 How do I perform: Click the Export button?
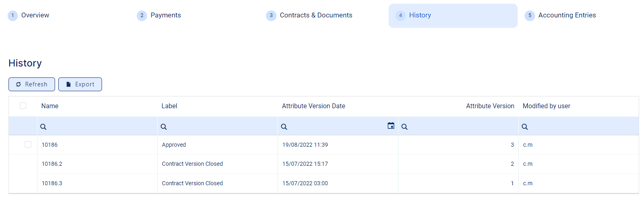pos(80,84)
